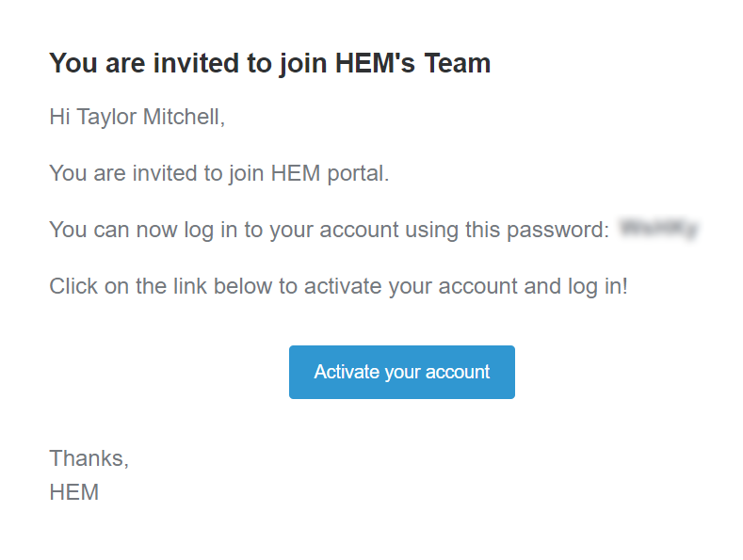Click the greeting line Hi Taylor Mitchell
This screenshot has height=560, width=743.
(137, 118)
